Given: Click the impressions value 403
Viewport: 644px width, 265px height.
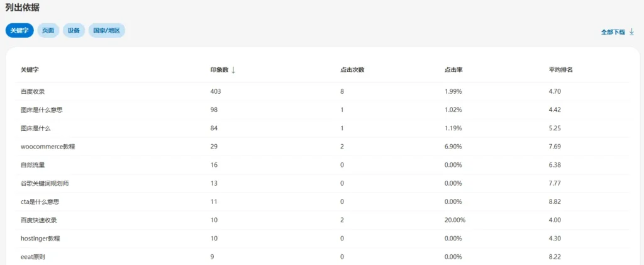Looking at the screenshot, I should tap(216, 92).
